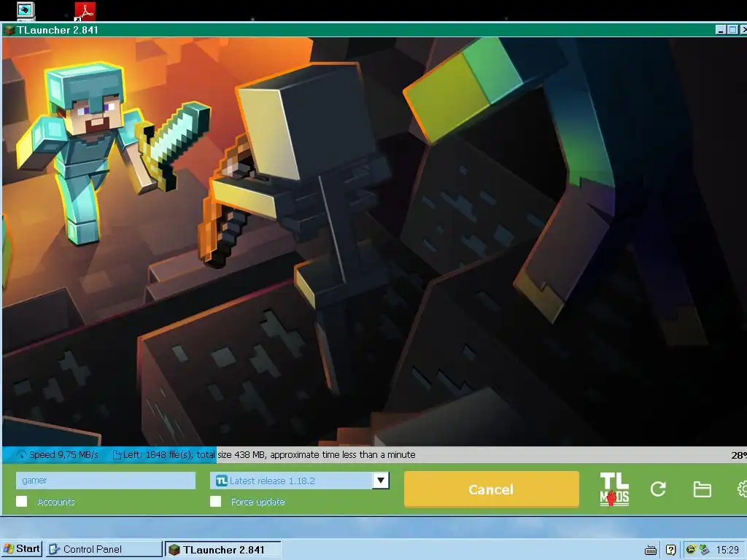Image resolution: width=747 pixels, height=560 pixels.
Task: Open the Windows Start menu
Action: 21,549
